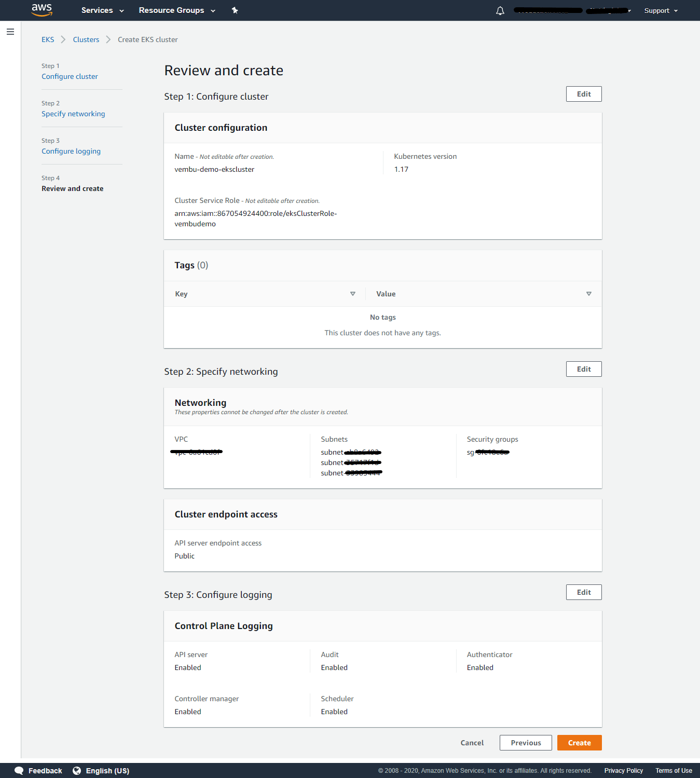Click the language globe icon
700x778 pixels.
[x=77, y=771]
